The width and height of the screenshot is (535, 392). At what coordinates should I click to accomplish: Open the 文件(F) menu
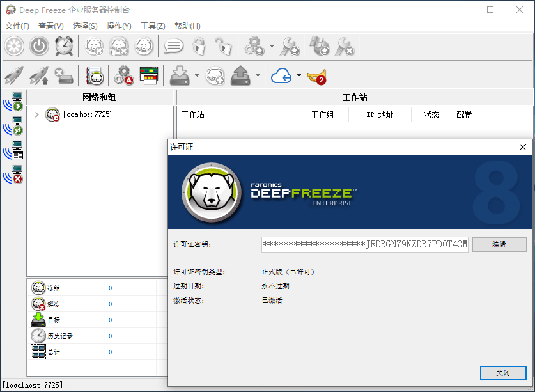click(17, 26)
